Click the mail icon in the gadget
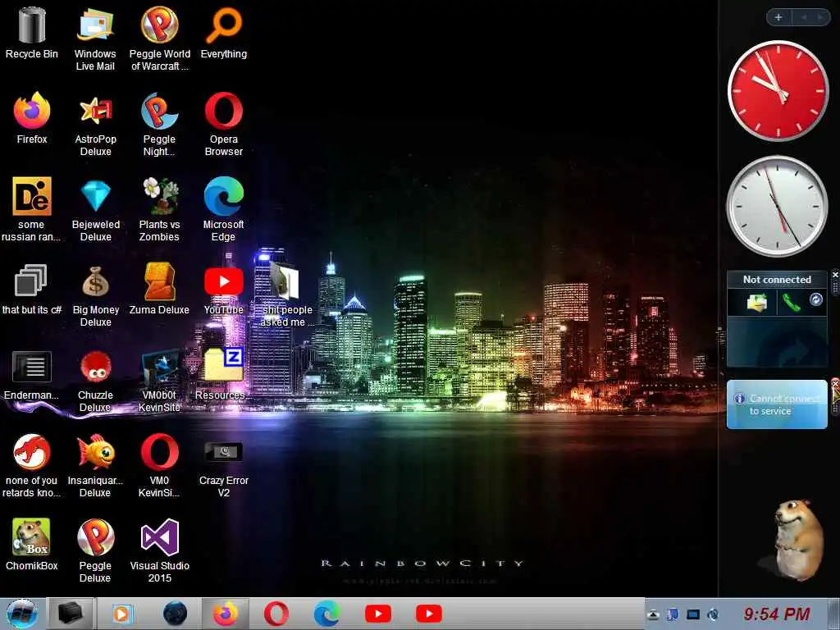This screenshot has height=630, width=840. tap(757, 302)
